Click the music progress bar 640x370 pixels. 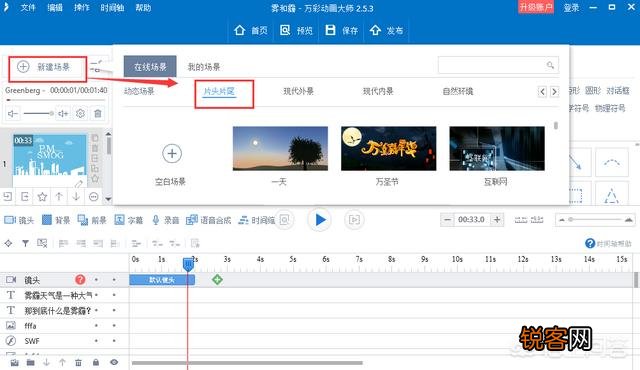[x=56, y=100]
